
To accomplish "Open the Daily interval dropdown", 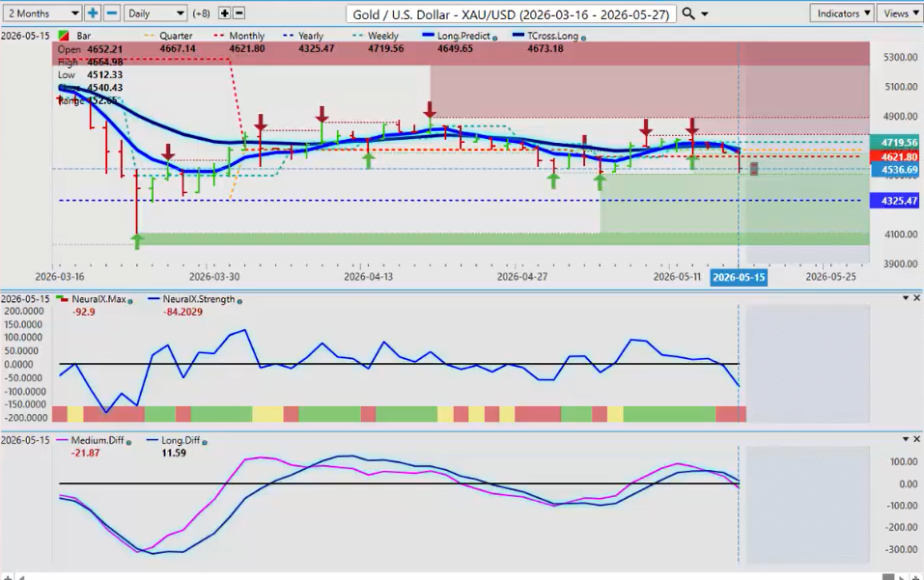I will [155, 13].
